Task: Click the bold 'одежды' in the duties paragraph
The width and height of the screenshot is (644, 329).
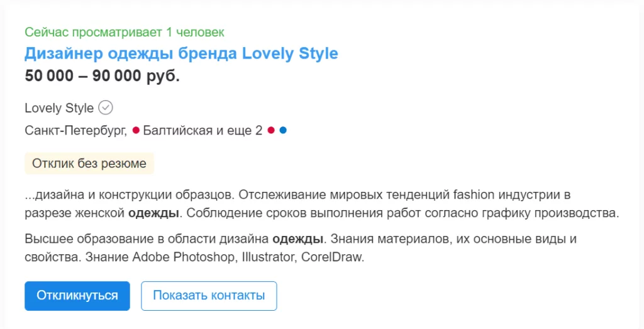Action: tap(154, 213)
